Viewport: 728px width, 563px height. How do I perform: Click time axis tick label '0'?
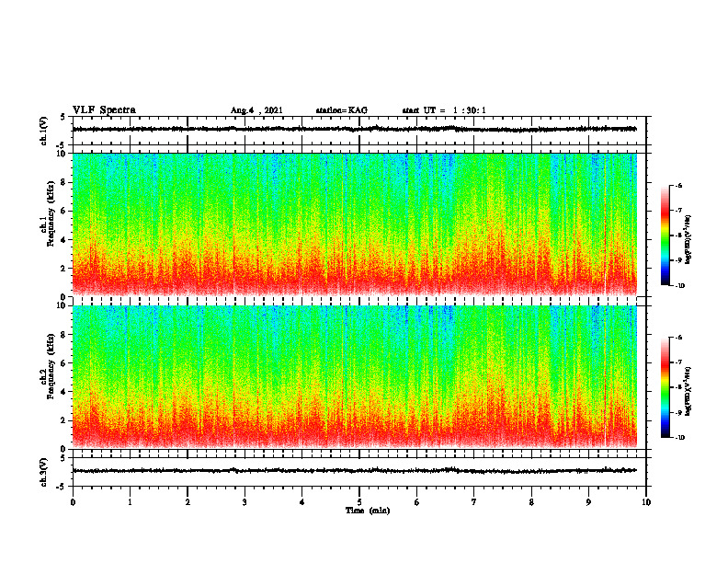tap(73, 502)
